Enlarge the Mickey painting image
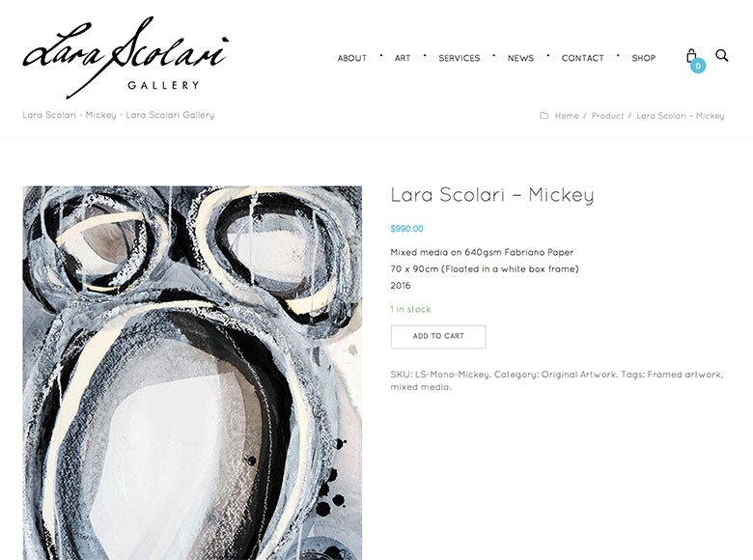753x560 pixels. [x=192, y=373]
